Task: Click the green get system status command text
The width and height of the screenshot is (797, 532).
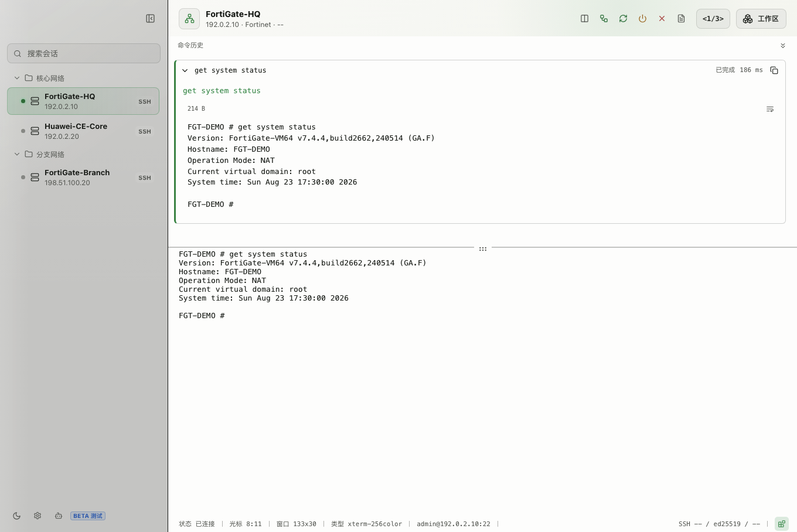Action: [x=222, y=91]
